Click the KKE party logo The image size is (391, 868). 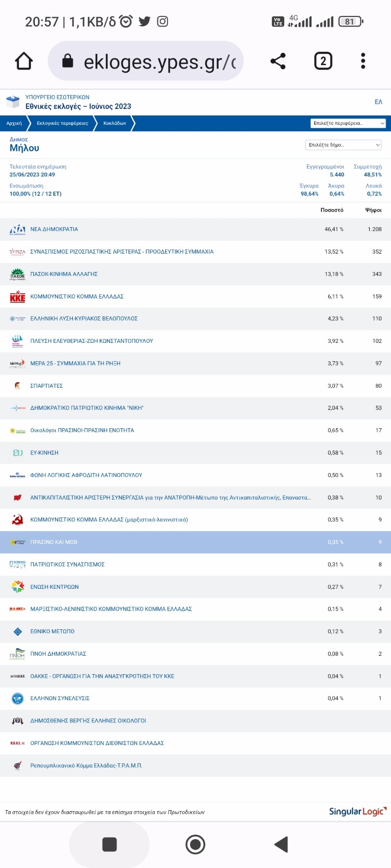coord(17,297)
